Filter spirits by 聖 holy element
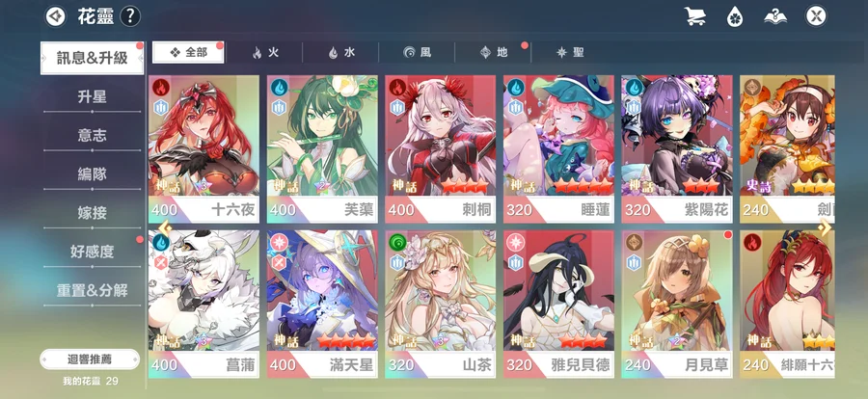 [x=570, y=53]
